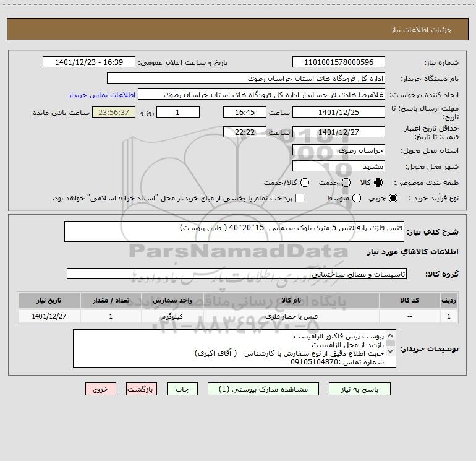
Task: Choose the متوسط purchase type radio
Action: click(357, 198)
